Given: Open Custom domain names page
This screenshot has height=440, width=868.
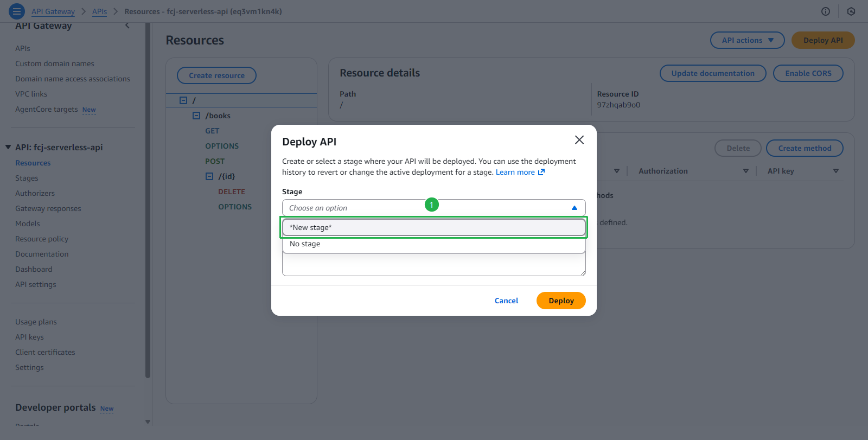Looking at the screenshot, I should coord(55,63).
